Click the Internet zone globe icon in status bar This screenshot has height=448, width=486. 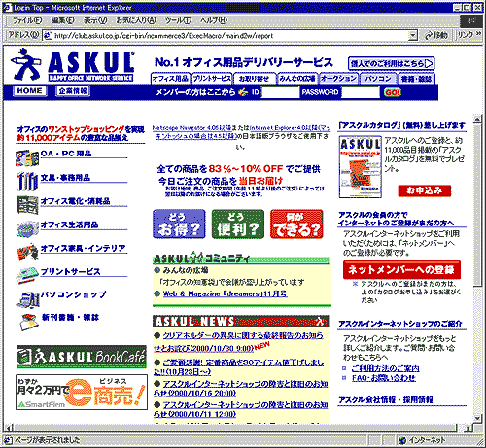[402, 440]
